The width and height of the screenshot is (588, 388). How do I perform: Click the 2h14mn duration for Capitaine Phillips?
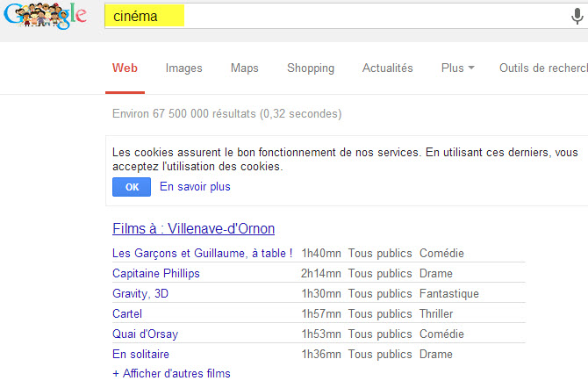pos(321,274)
